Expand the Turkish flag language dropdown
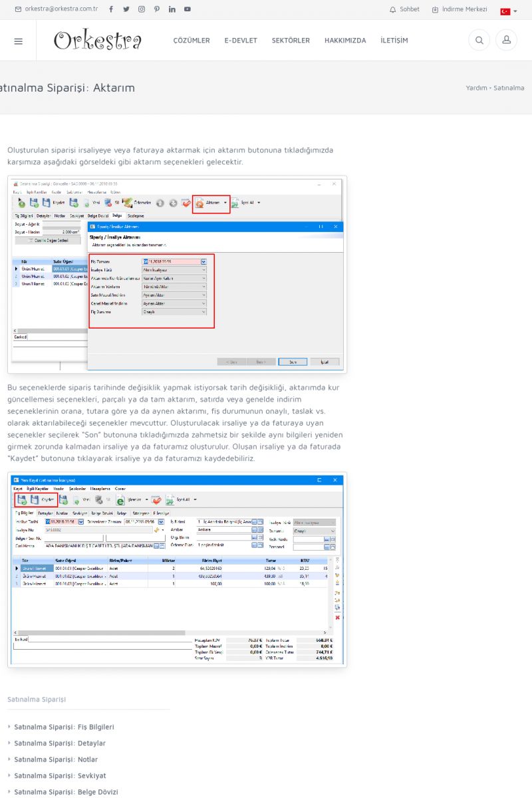Image resolution: width=532 pixels, height=798 pixels. [x=509, y=11]
